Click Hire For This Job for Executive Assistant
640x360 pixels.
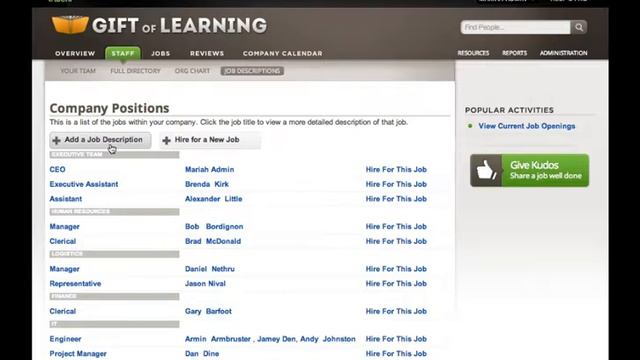click(x=396, y=184)
